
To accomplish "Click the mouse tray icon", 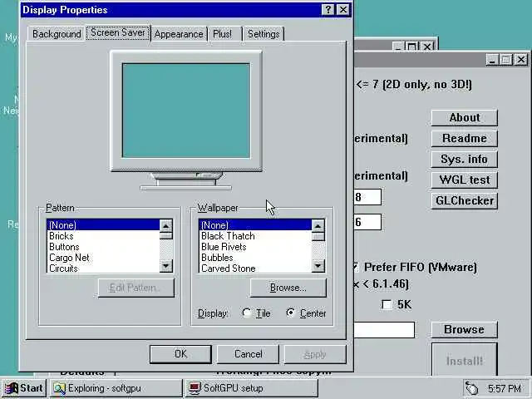I will coord(472,388).
